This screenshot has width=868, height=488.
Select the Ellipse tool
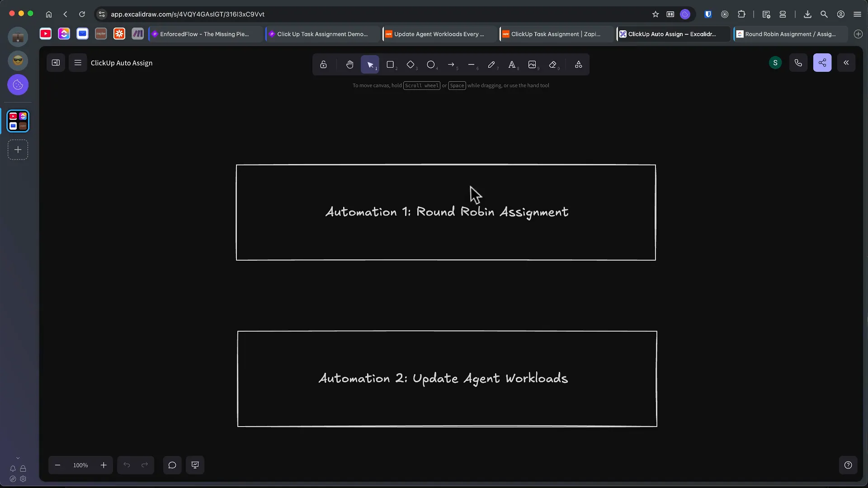tap(431, 65)
